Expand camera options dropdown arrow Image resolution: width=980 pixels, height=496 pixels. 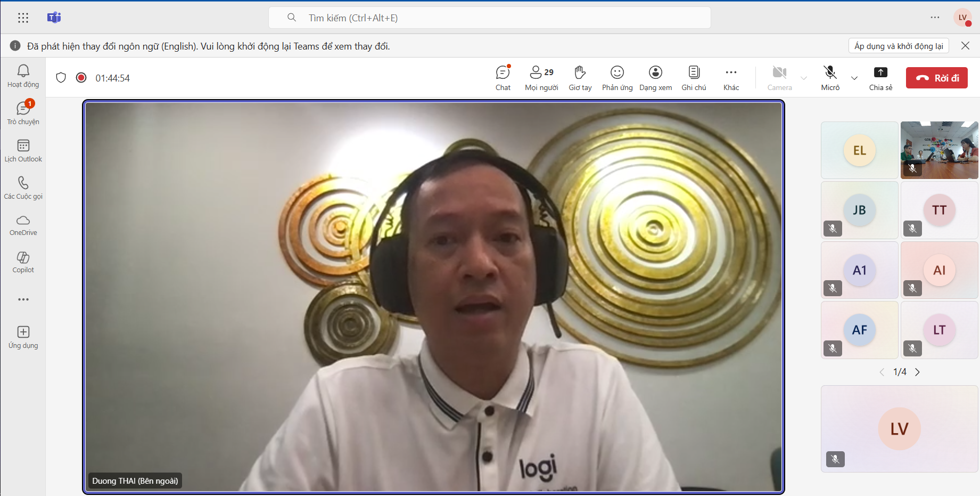coord(804,78)
